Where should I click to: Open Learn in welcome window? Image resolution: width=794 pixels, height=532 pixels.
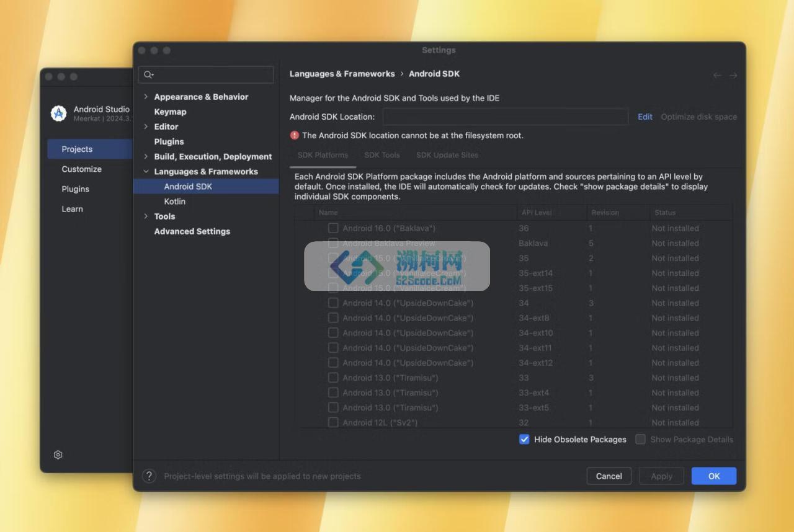pos(72,209)
